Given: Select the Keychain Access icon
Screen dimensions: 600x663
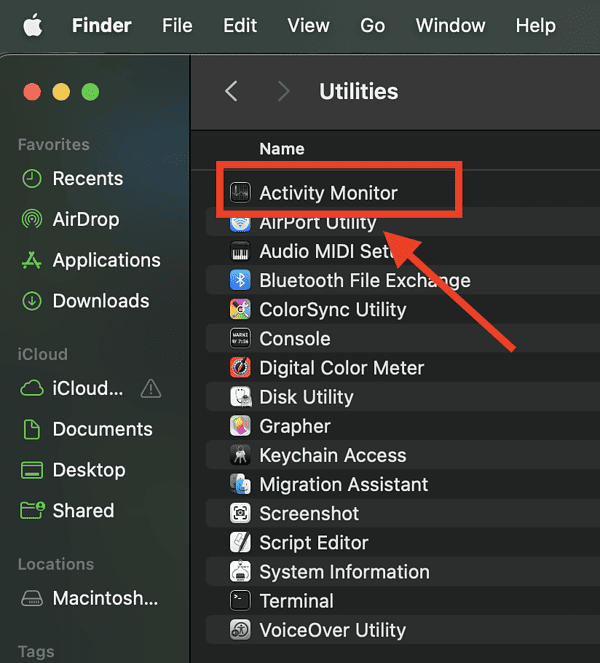Looking at the screenshot, I should [x=240, y=455].
